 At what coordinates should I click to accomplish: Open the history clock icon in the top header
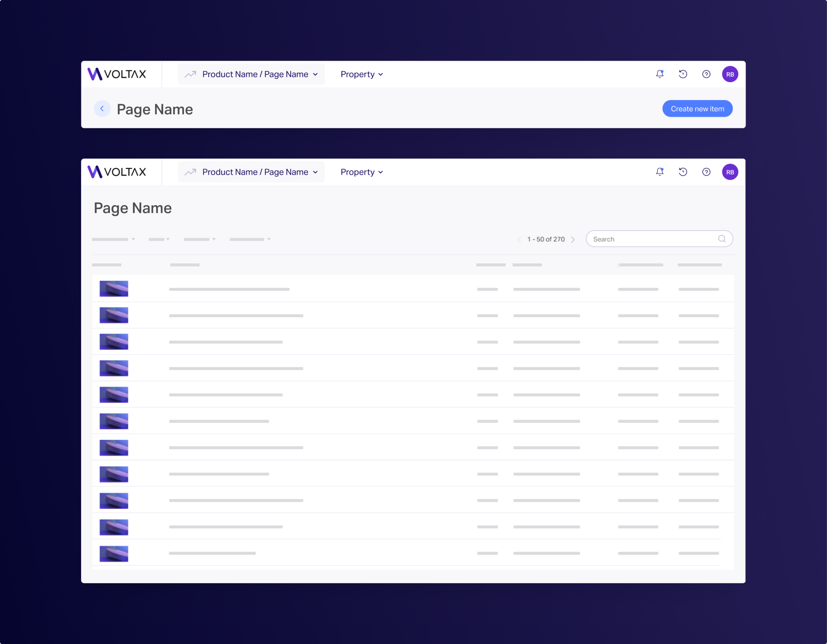click(683, 74)
